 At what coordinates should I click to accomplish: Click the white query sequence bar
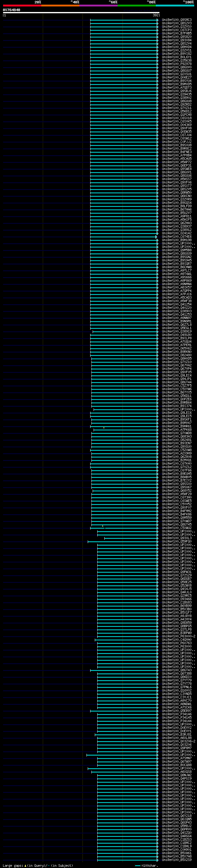coord(81,13)
